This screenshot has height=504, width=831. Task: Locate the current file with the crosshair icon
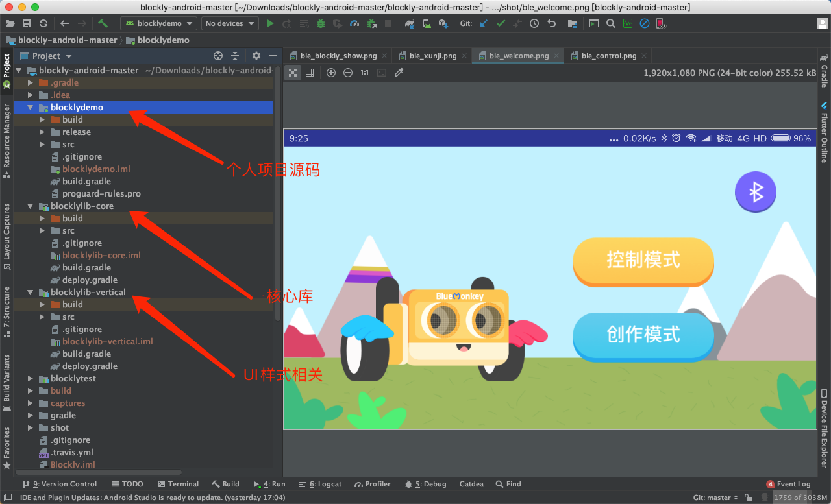coord(218,56)
